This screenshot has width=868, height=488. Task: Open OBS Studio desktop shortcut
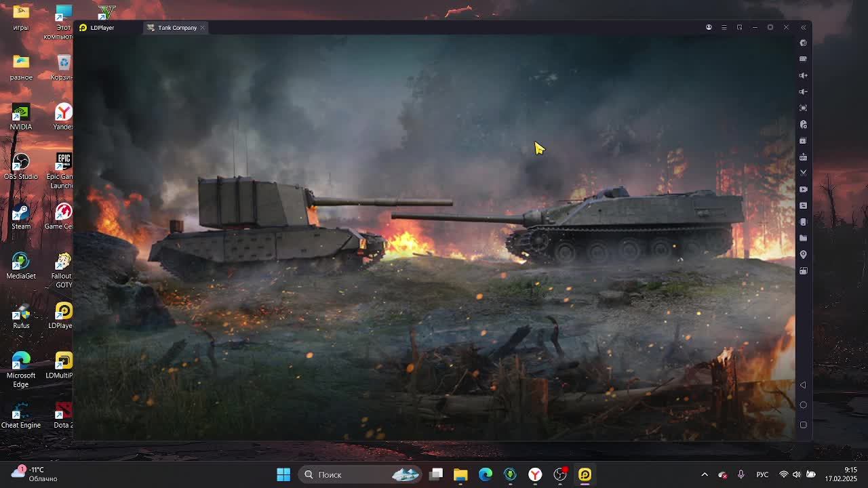21,167
